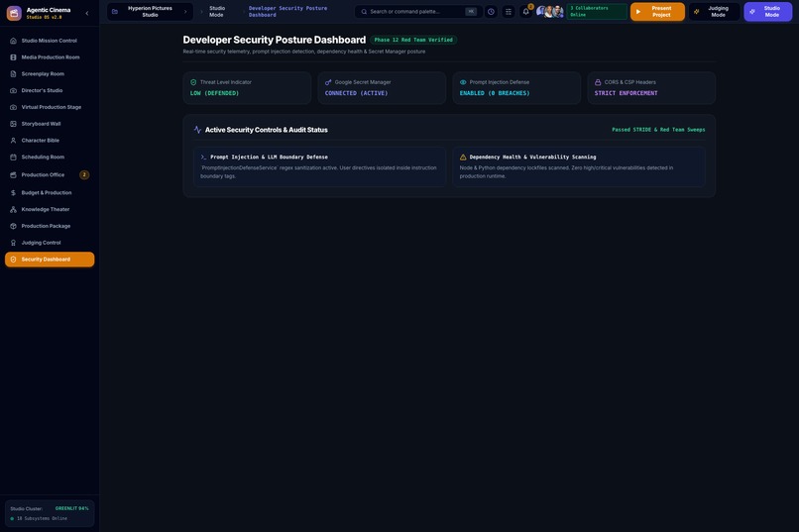
Task: Click the Phase 12 Red Team Verified badge
Action: click(x=413, y=40)
